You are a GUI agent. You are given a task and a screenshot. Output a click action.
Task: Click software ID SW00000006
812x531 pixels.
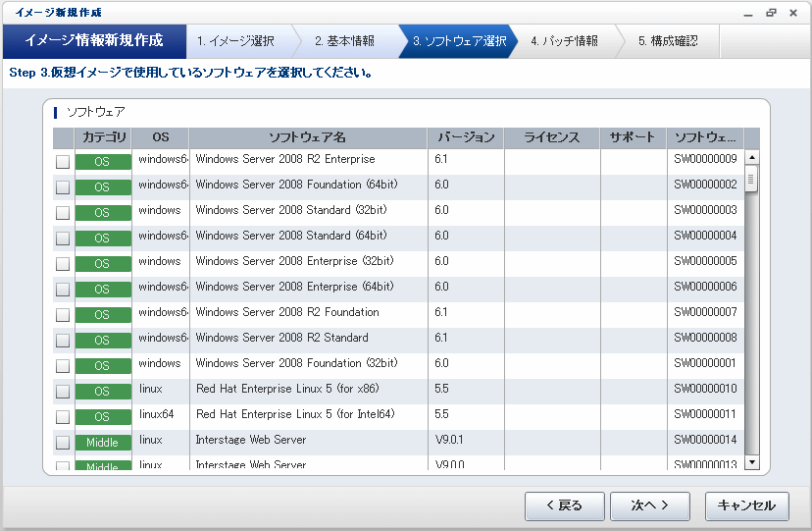[705, 287]
